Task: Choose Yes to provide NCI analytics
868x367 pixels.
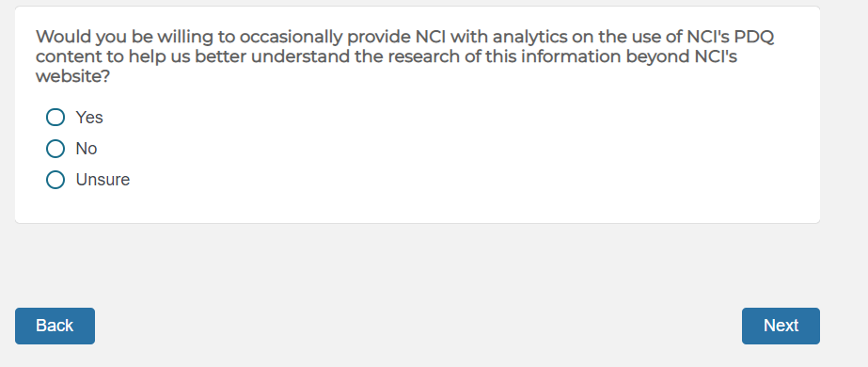Action: coord(55,118)
